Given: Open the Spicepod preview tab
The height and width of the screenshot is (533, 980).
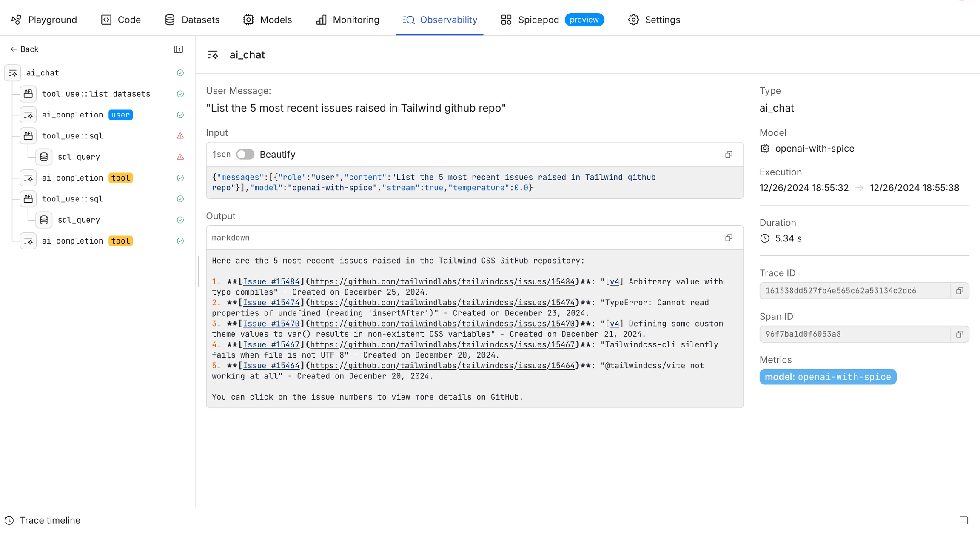Looking at the screenshot, I should pyautogui.click(x=552, y=20).
